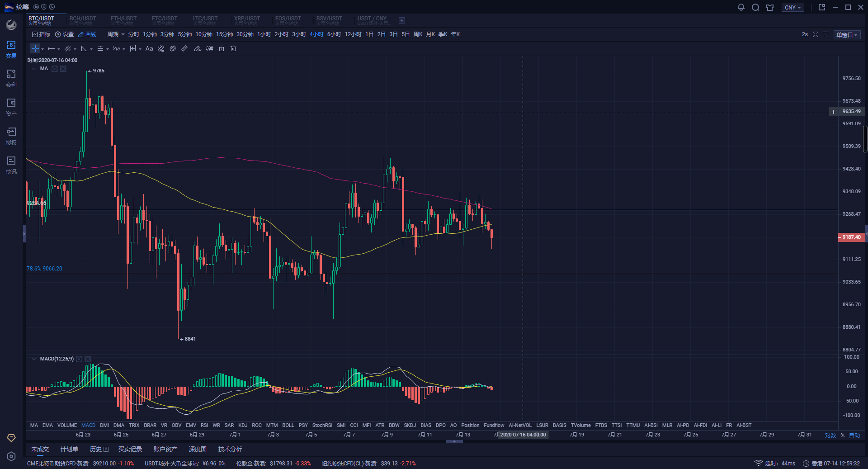868x469 pixels.
Task: Select the crosshair cursor drawing tool
Action: click(35, 48)
